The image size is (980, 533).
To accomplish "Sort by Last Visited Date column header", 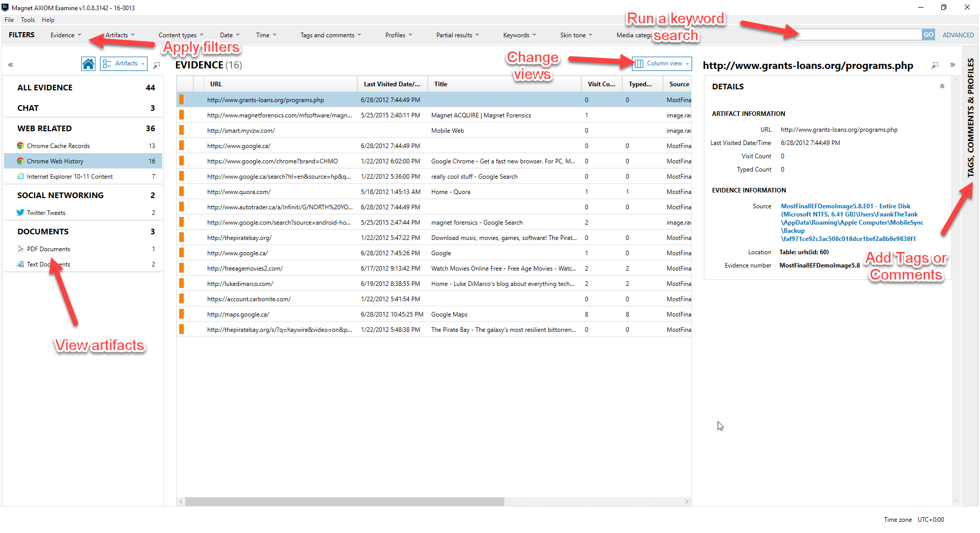I will (x=392, y=84).
